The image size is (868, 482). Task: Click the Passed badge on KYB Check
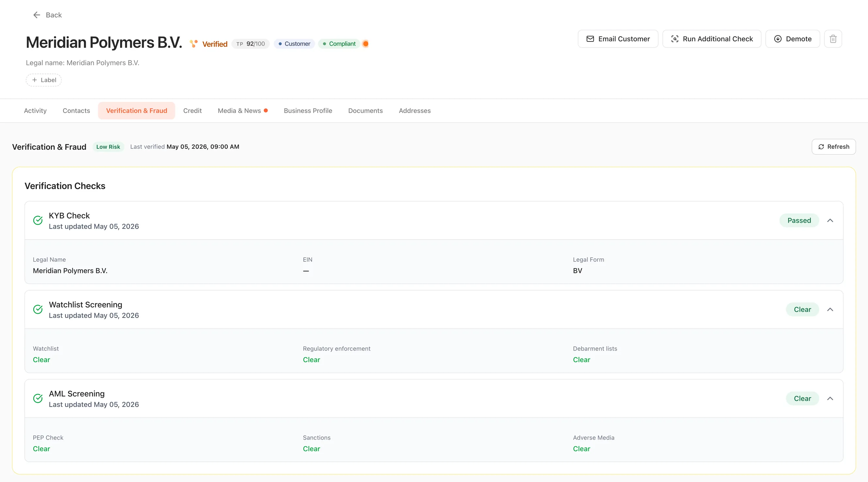coord(799,221)
